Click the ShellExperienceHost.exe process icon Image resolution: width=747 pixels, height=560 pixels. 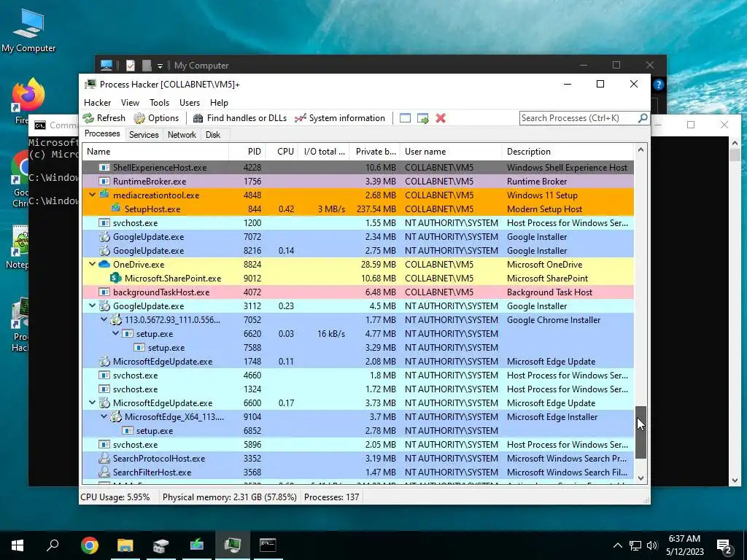click(x=104, y=168)
